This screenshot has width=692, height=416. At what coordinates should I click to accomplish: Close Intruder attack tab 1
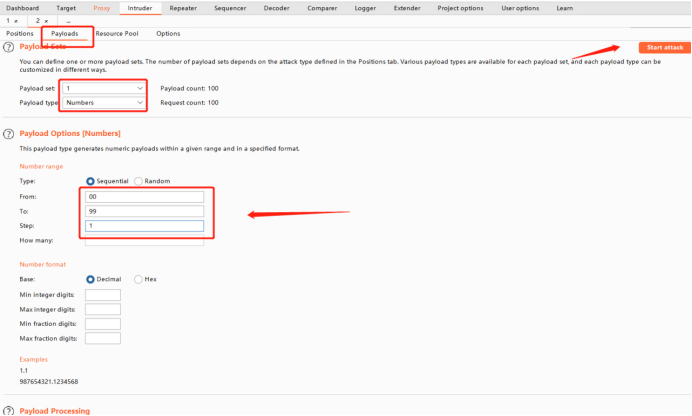(x=16, y=21)
